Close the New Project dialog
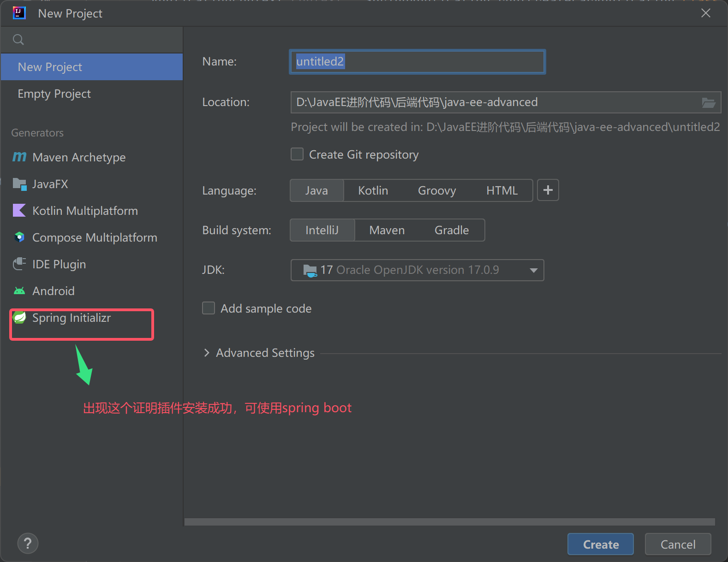728x562 pixels. click(706, 13)
